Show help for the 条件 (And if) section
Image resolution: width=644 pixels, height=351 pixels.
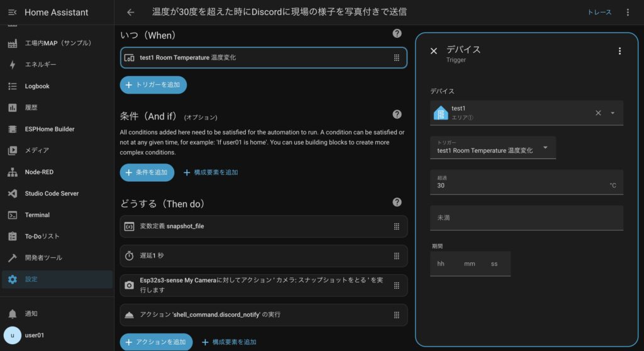397,114
